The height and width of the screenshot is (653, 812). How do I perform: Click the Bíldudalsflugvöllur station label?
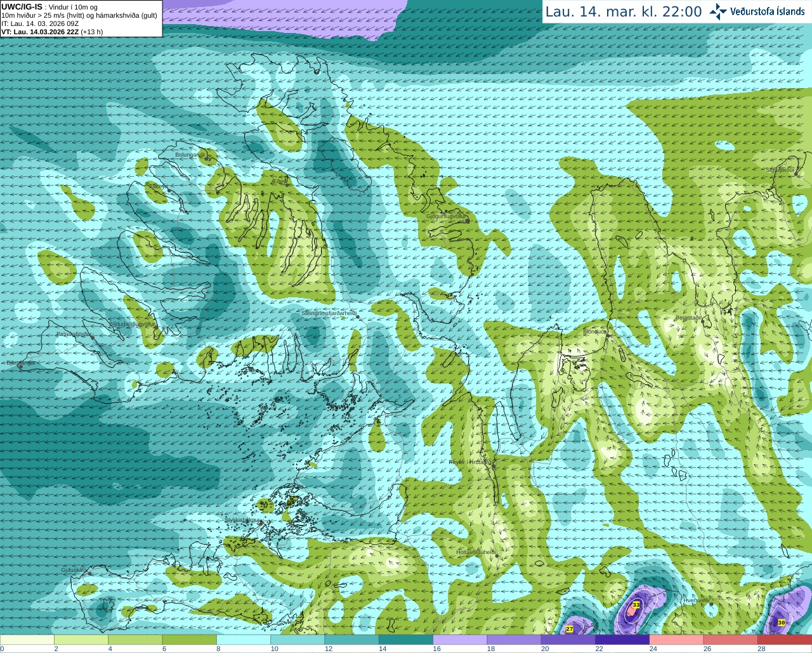click(x=132, y=323)
